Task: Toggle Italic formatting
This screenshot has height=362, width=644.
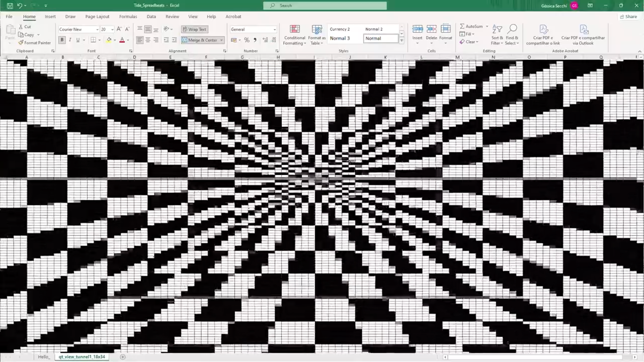Action: tap(70, 40)
